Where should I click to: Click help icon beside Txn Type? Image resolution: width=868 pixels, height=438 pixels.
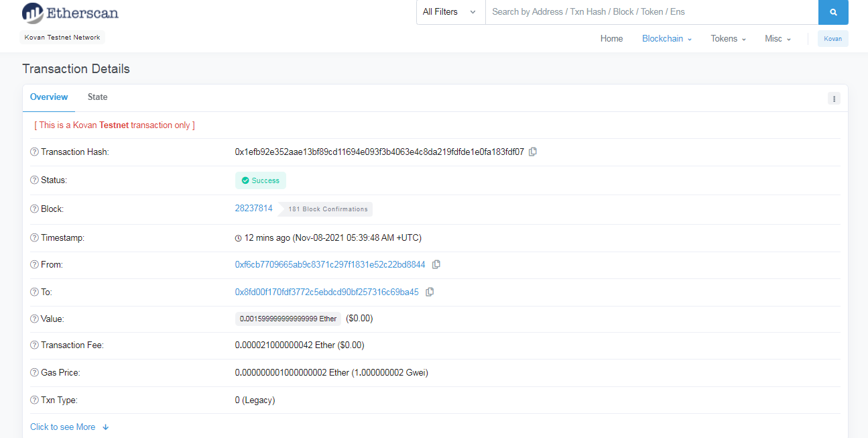34,400
